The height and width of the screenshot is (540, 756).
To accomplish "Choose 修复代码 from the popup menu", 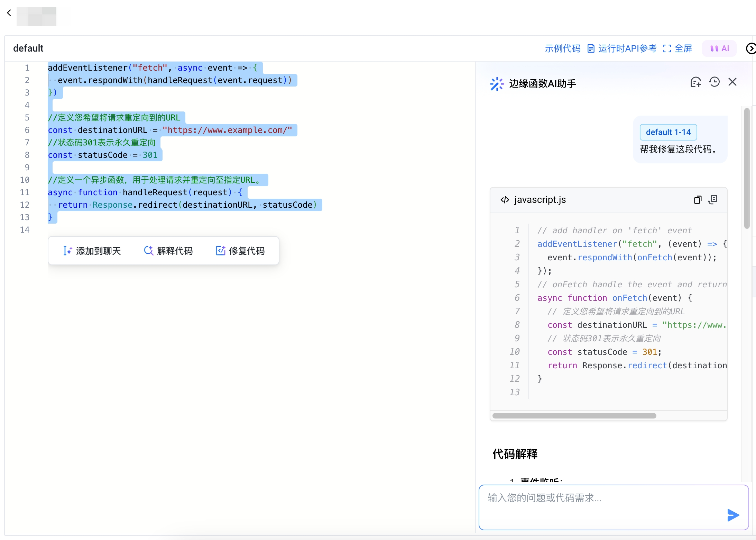I will [x=240, y=251].
